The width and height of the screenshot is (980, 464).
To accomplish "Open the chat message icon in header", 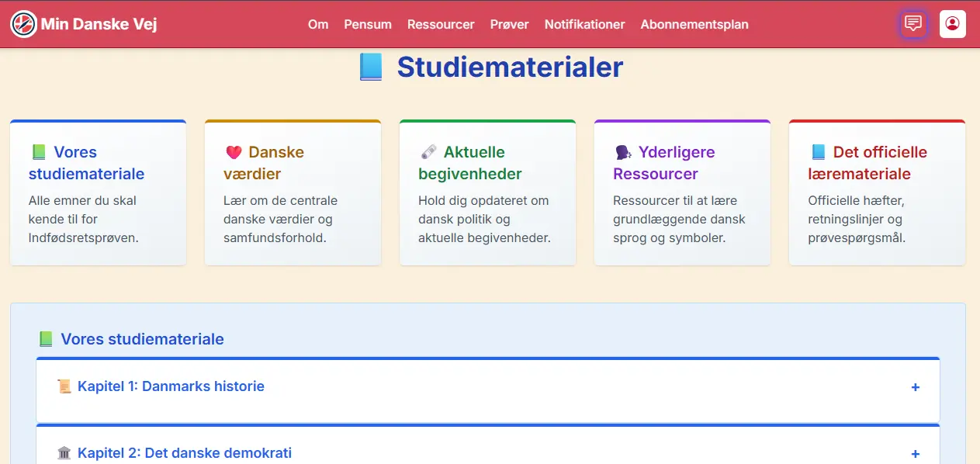I will click(x=913, y=24).
